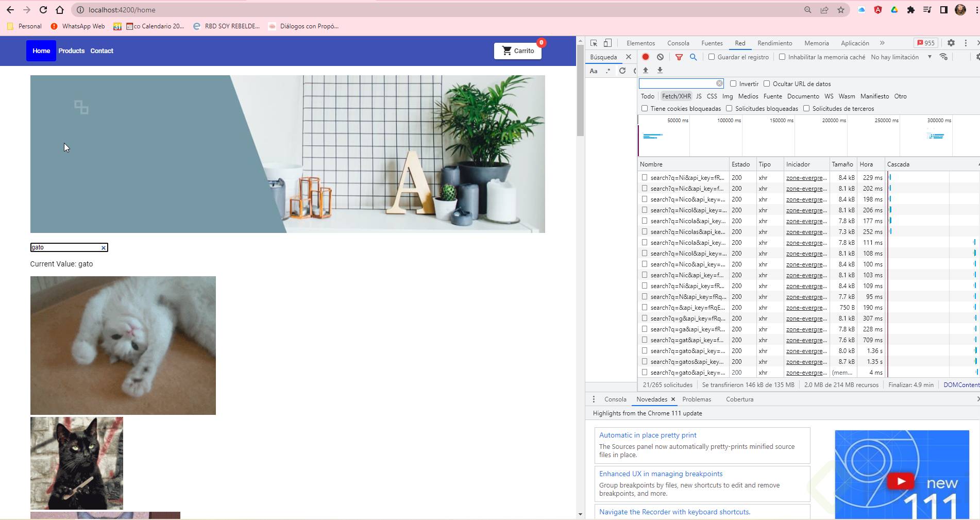Screen dimensions: 980x520
Task: Open the Contact page link
Action: [x=102, y=51]
